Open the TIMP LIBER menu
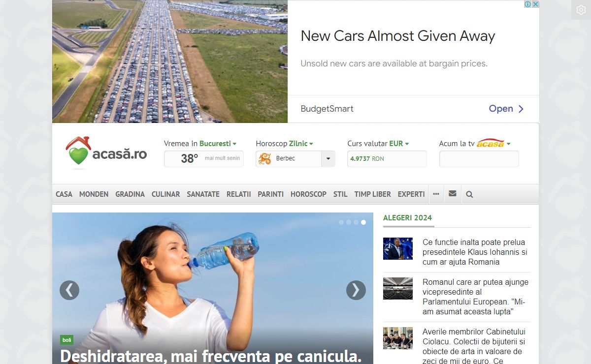 (x=372, y=194)
